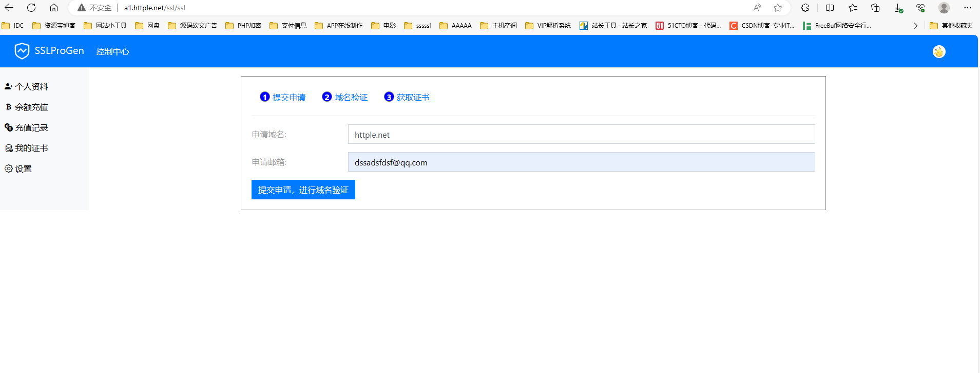Click the SSLProGen shield logo
980x373 pixels.
pyautogui.click(x=22, y=51)
